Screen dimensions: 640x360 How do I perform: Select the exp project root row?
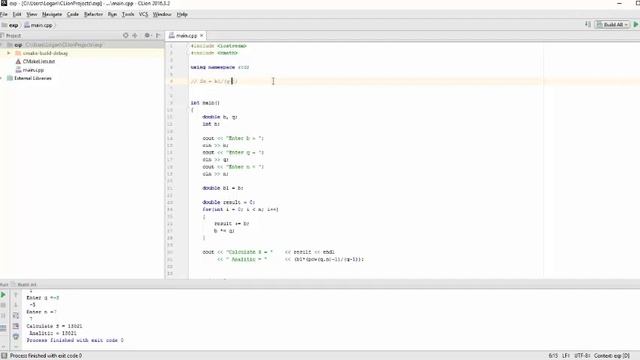82,45
